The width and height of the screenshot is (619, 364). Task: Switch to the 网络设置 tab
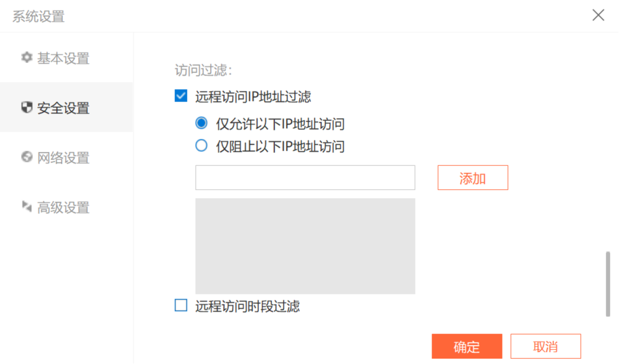[63, 157]
